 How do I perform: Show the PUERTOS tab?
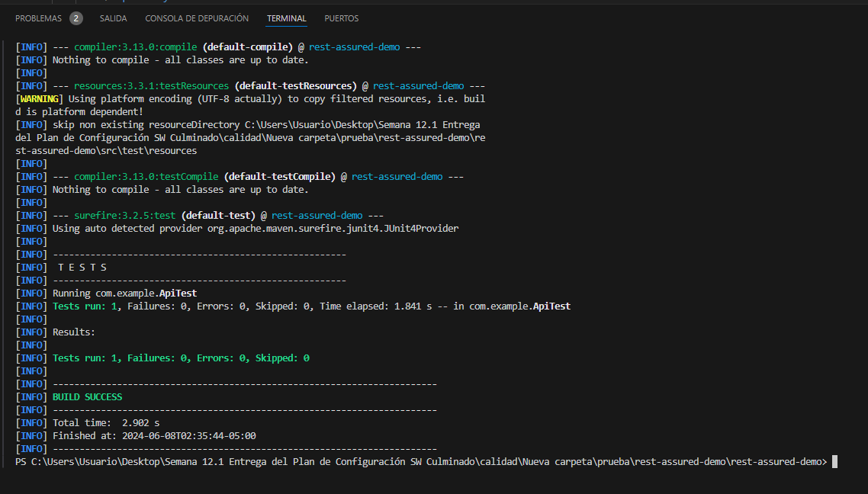click(x=341, y=18)
